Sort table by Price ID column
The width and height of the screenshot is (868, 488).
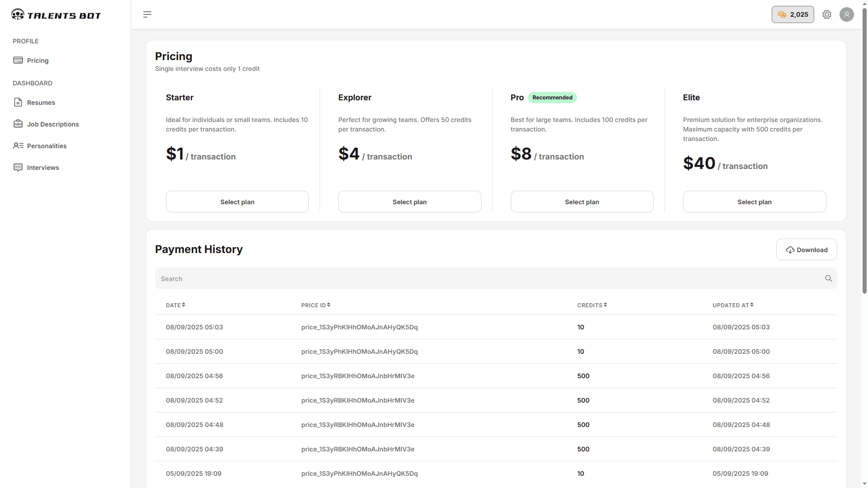[316, 305]
